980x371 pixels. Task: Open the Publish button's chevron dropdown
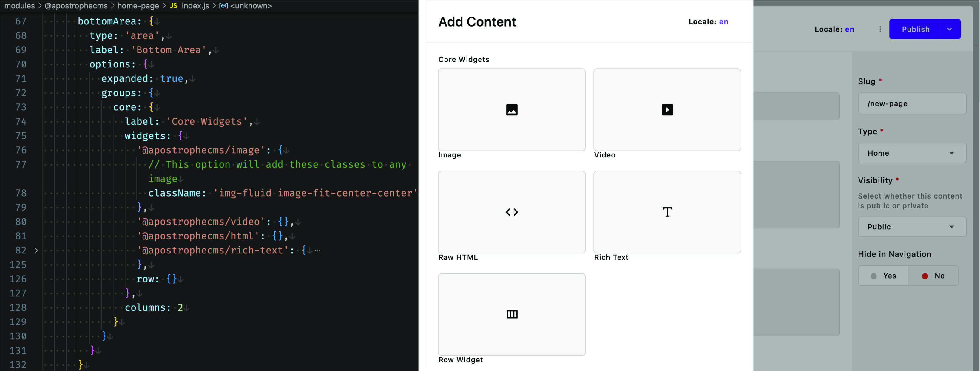click(950, 29)
